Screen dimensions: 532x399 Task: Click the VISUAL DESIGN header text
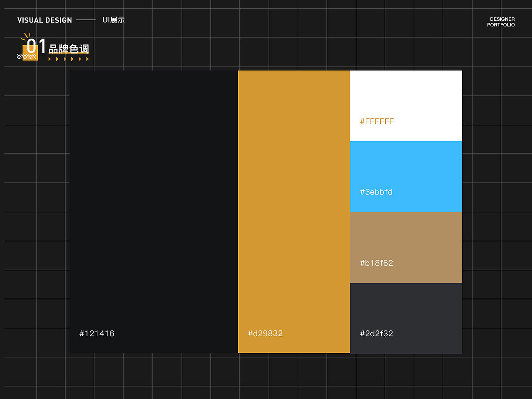pos(44,20)
